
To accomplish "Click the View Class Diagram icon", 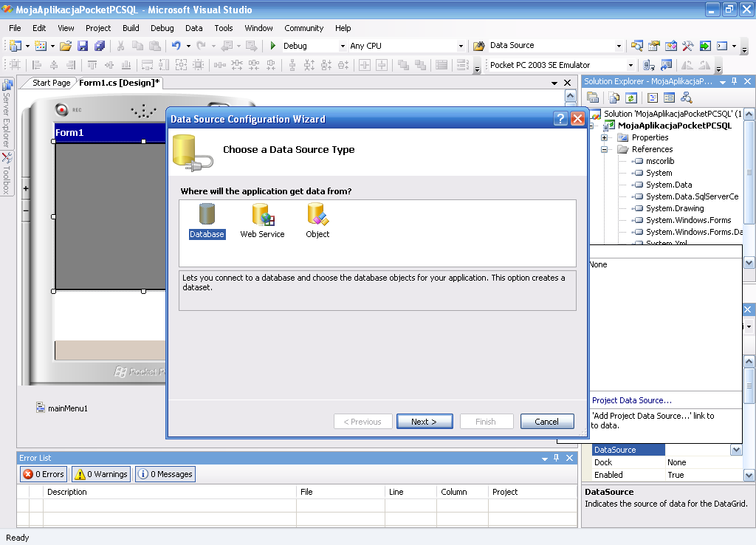I will 686,98.
